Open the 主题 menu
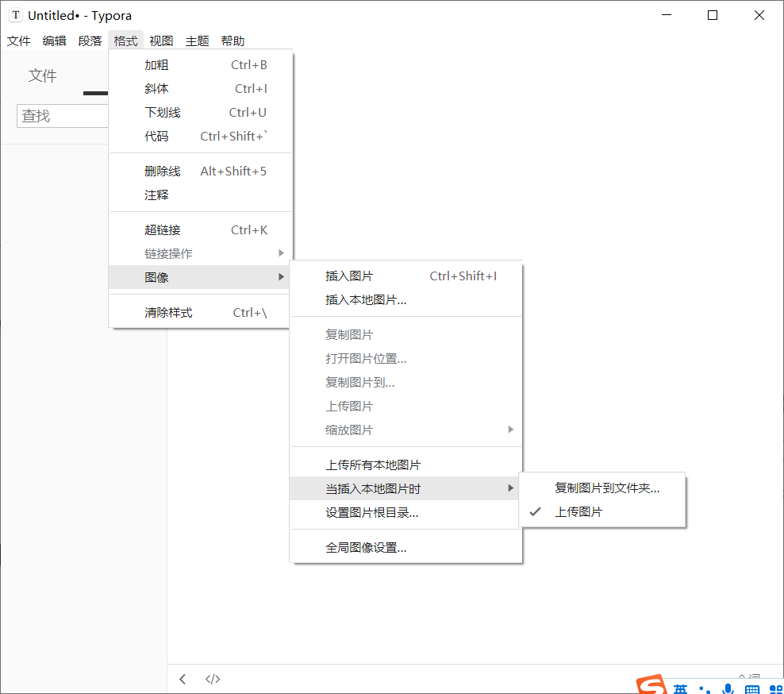 pos(197,40)
